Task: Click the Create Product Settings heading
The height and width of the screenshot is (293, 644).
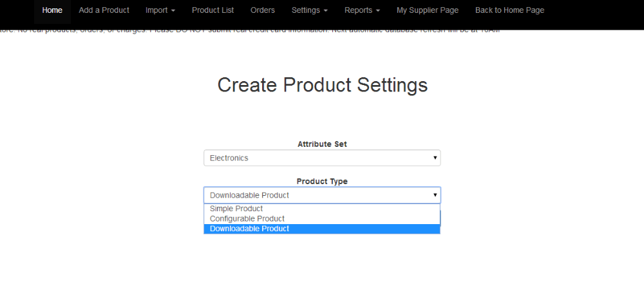Action: pyautogui.click(x=322, y=85)
